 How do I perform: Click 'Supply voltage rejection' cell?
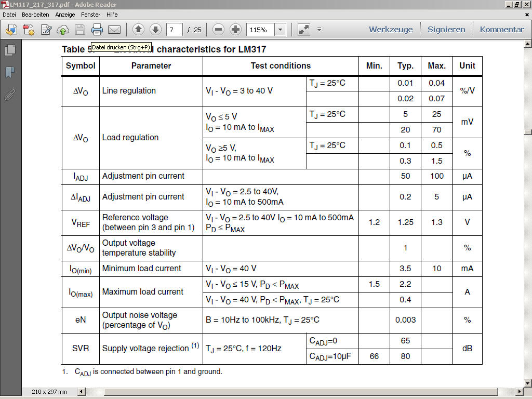[x=151, y=349]
